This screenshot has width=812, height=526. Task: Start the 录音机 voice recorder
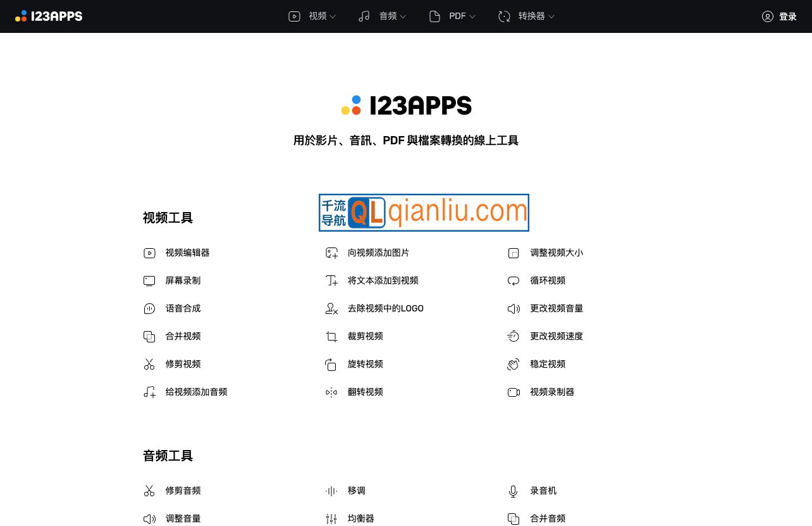[x=543, y=491]
